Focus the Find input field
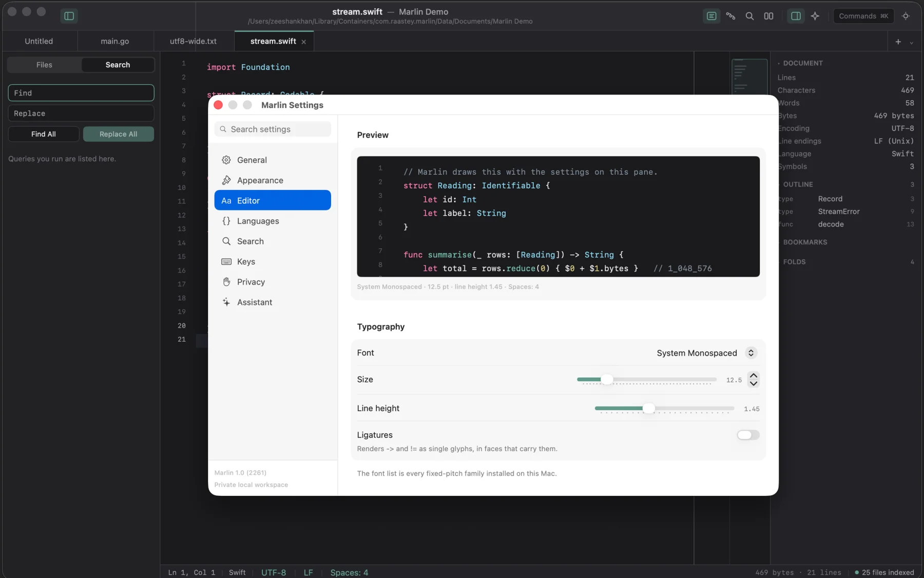The height and width of the screenshot is (578, 924). click(81, 93)
